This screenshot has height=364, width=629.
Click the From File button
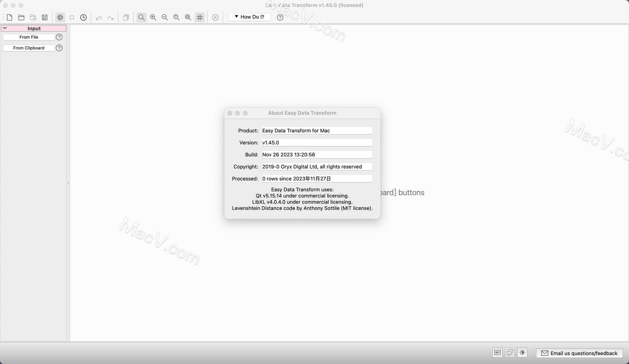click(29, 37)
